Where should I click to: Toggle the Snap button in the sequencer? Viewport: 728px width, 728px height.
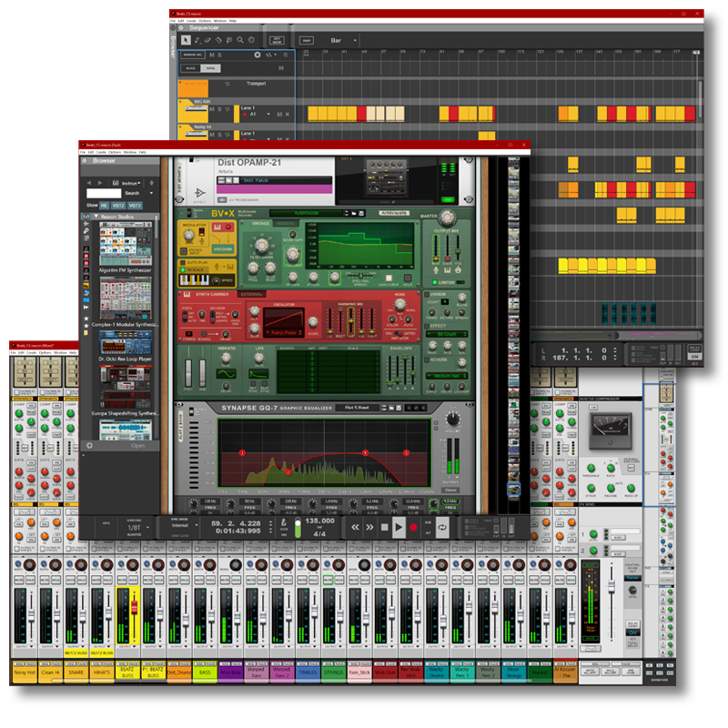tap(307, 41)
